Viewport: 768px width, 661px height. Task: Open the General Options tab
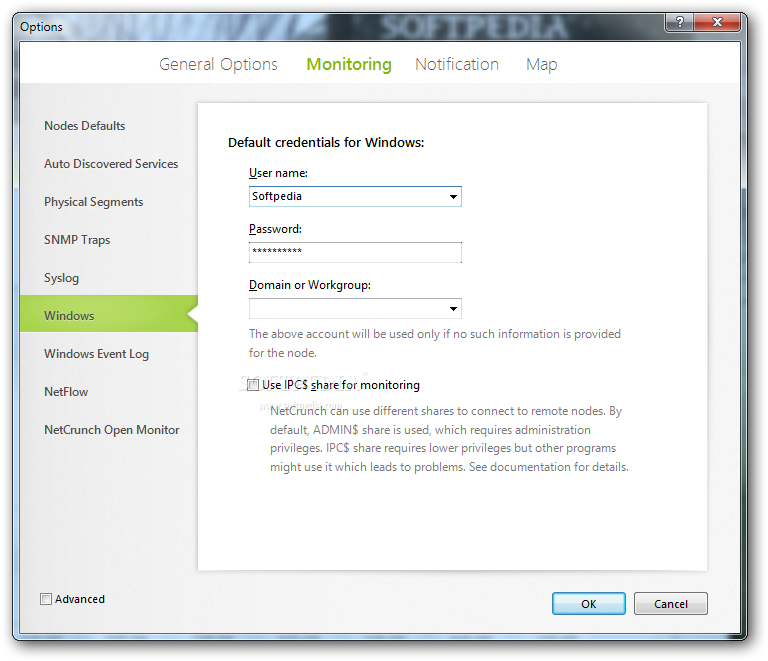(218, 65)
